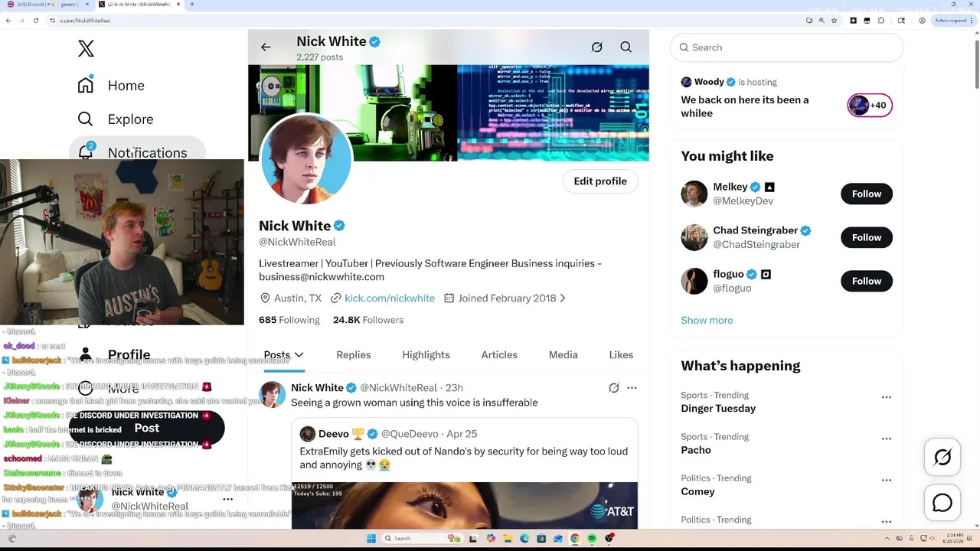Click the link icon next to kick.com/nickwhite
The height and width of the screenshot is (551, 980).
click(x=335, y=298)
